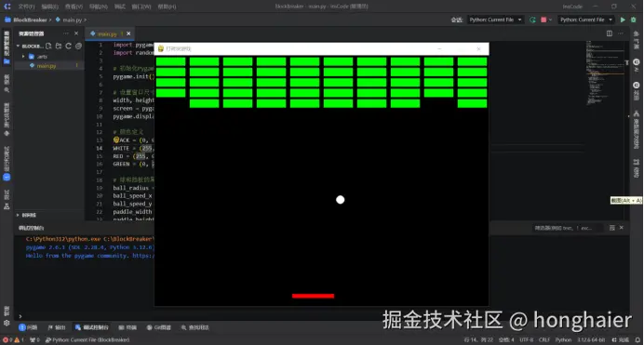
Task: Expand the arrow beside the stop button
Action: click(550, 20)
